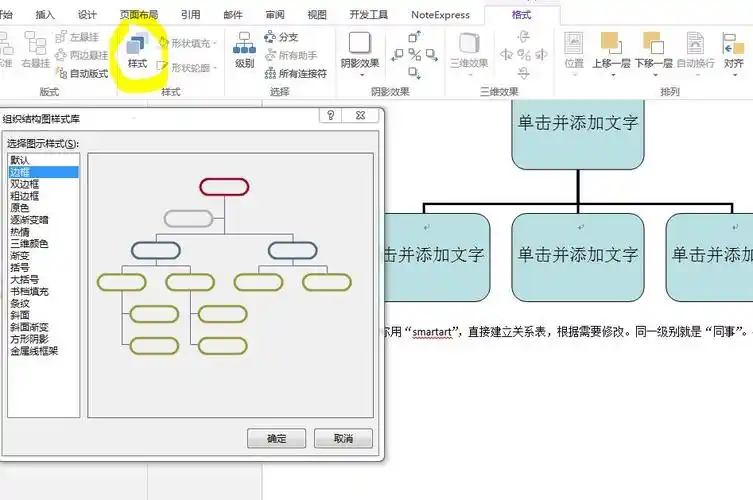753x500 pixels.
Task: Tilt 3D effect right icon
Action: pyautogui.click(x=541, y=55)
